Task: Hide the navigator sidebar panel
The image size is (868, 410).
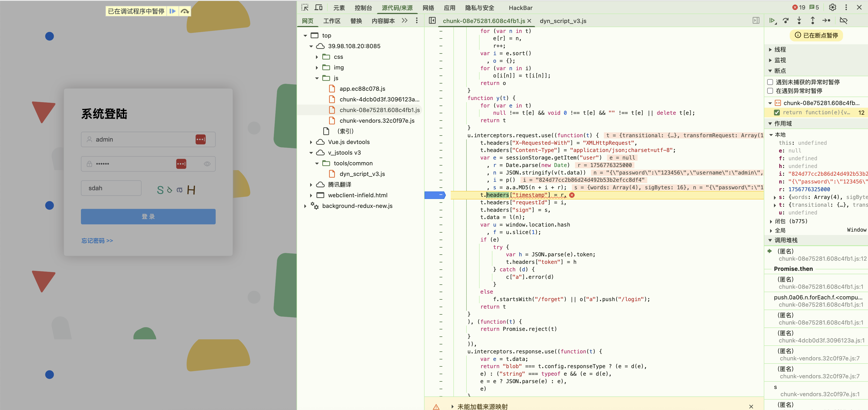Action: (x=432, y=21)
